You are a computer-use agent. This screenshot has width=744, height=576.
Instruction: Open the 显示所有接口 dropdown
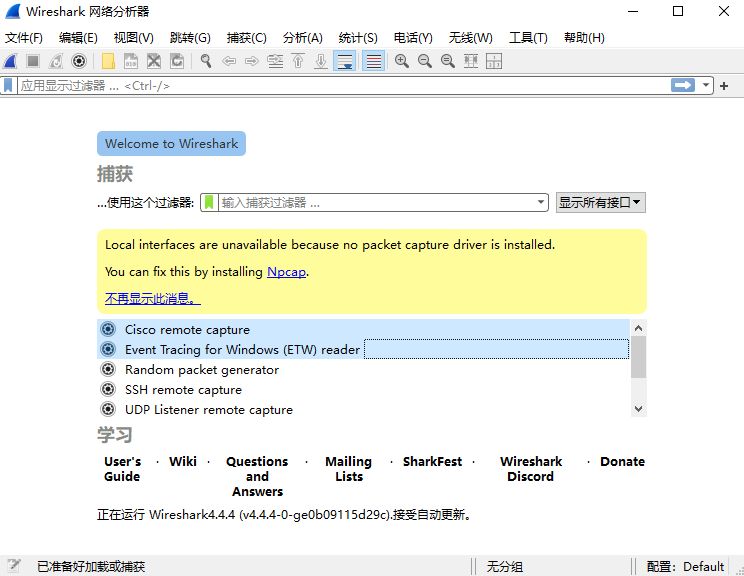[x=600, y=202]
